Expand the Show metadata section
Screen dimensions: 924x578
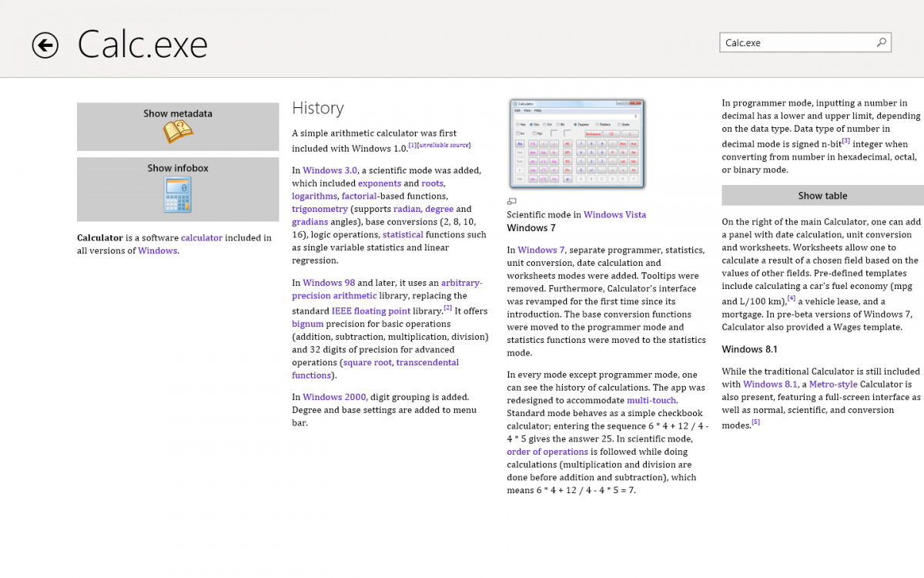point(178,126)
